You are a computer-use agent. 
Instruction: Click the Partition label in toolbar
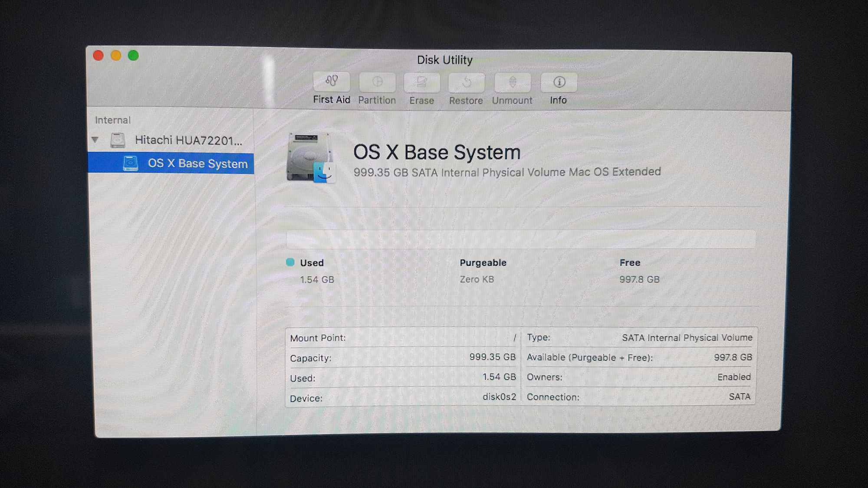point(377,100)
